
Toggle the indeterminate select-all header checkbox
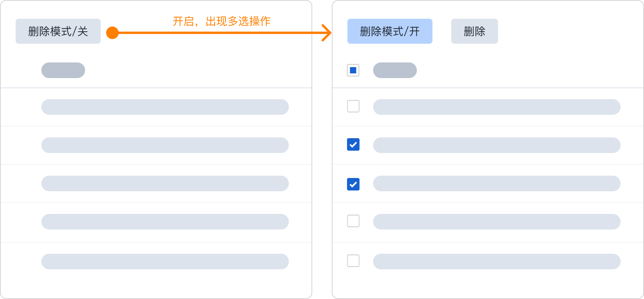353,70
